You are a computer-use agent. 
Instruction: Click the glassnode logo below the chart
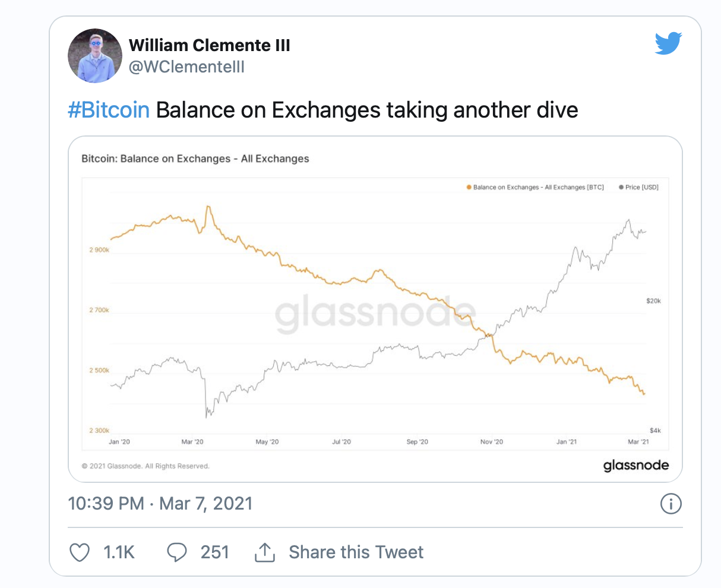click(x=635, y=465)
